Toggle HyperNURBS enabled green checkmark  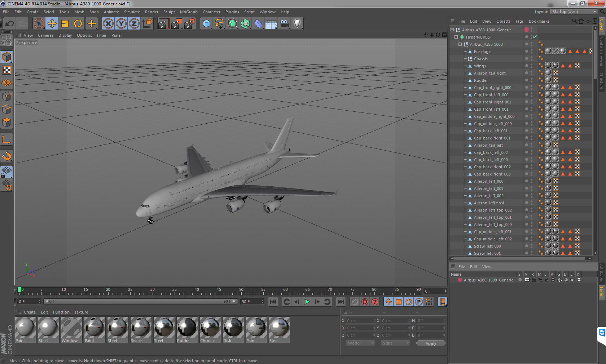535,37
